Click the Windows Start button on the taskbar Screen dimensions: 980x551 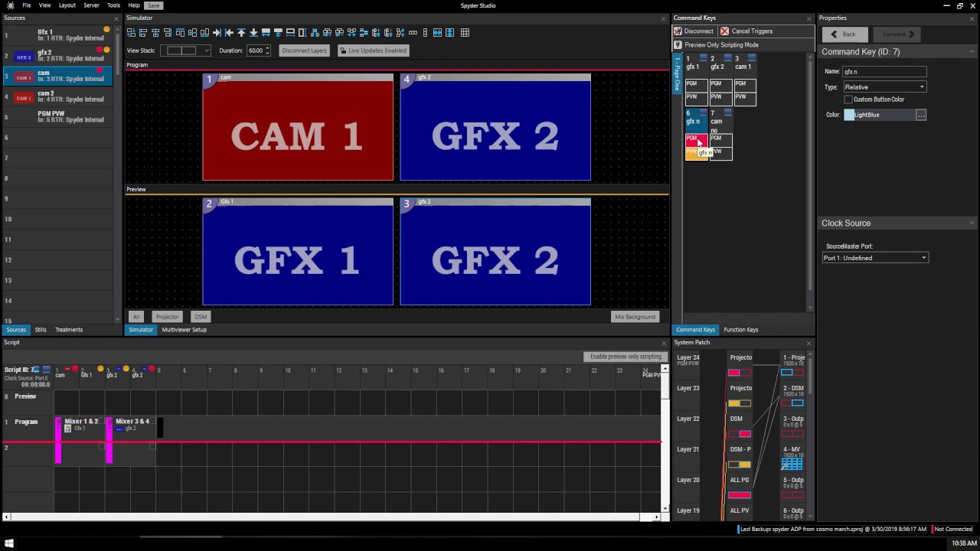10,543
